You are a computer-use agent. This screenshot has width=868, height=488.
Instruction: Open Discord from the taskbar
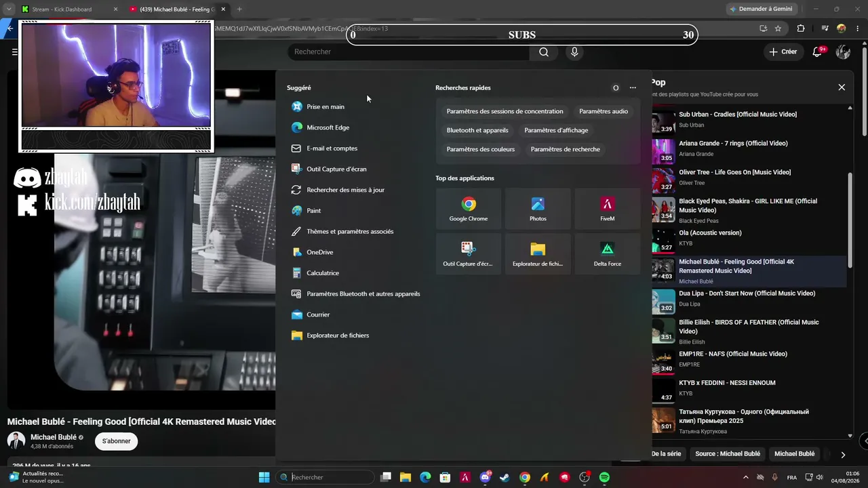(x=485, y=477)
